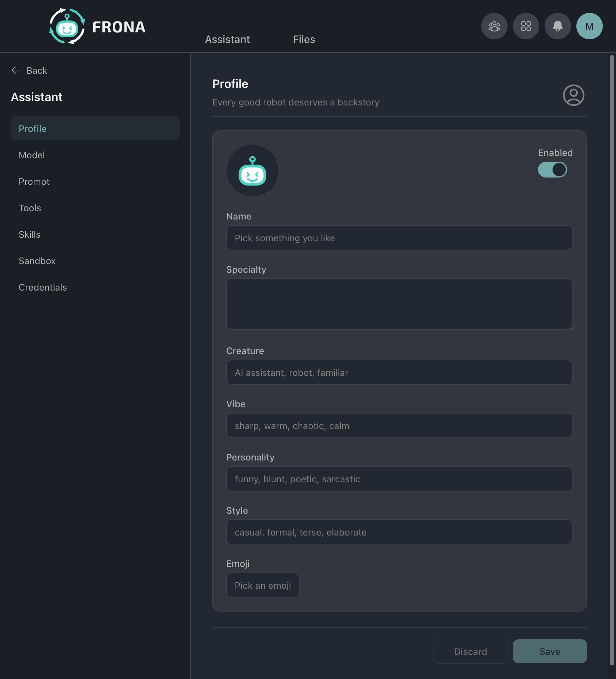
Task: Open the apps grid icon
Action: coord(526,26)
